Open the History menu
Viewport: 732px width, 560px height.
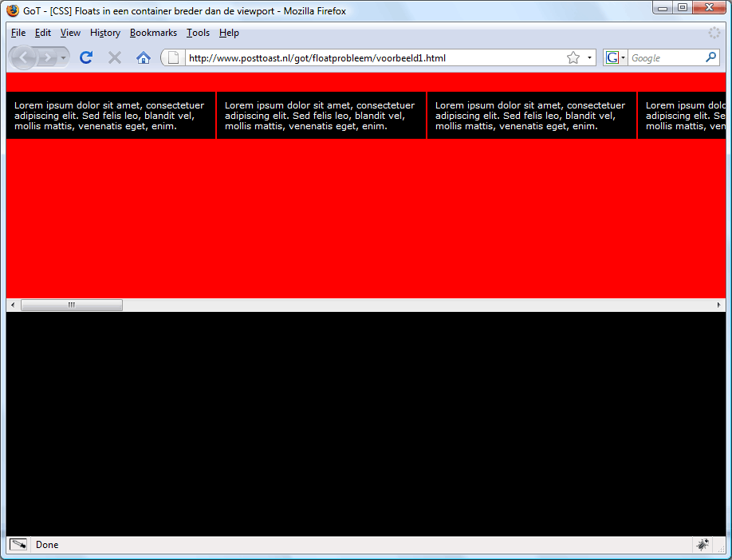tap(105, 33)
